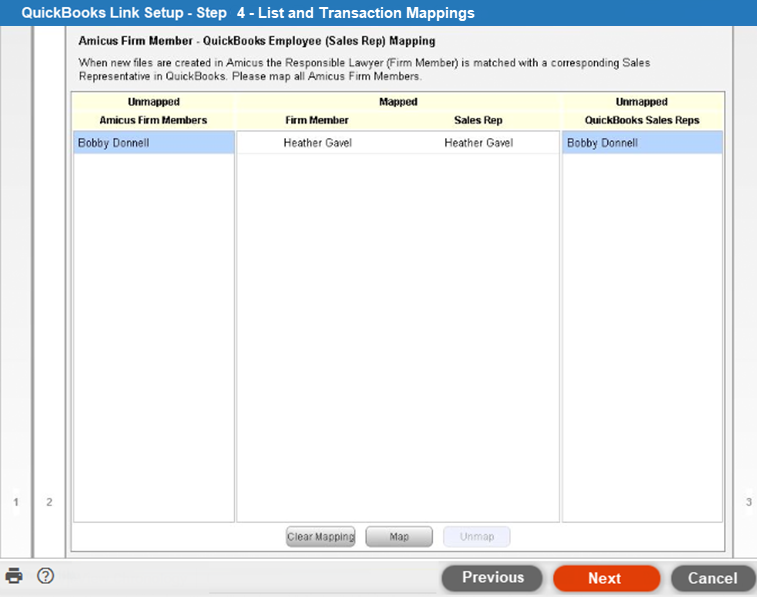
Task: Select Bobby Donnell in QuickBooks Sales Reps
Action: coord(642,143)
